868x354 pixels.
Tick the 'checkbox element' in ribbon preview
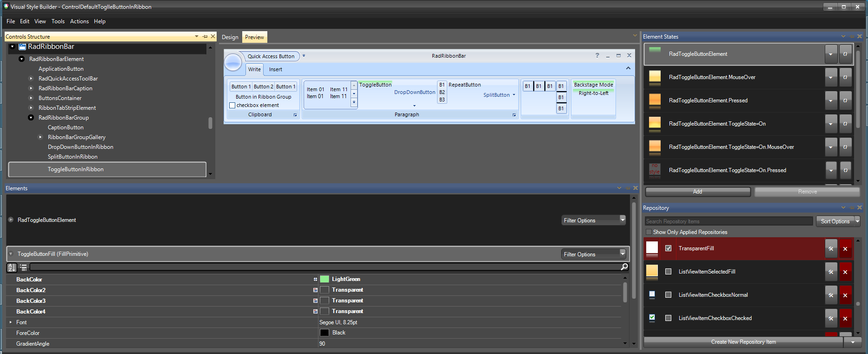coord(232,106)
